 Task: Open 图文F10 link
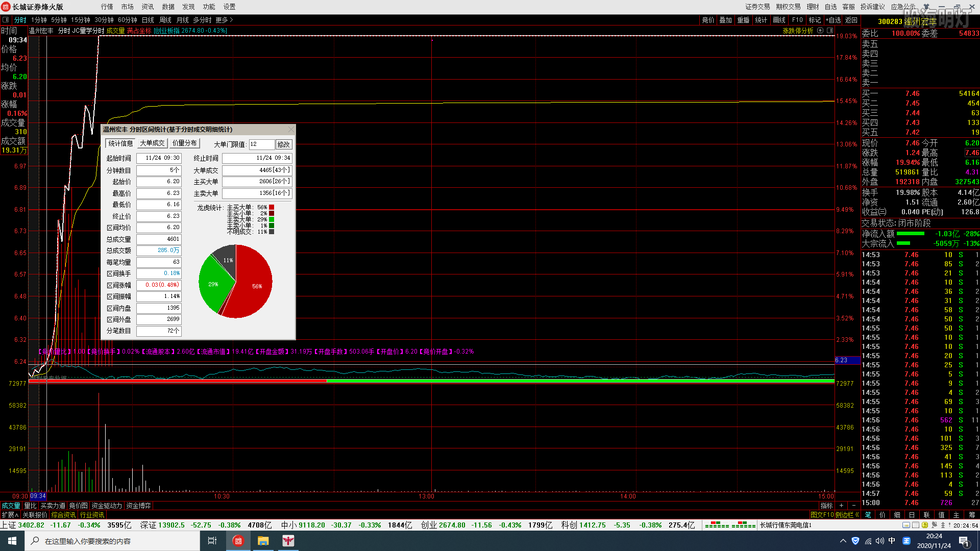pos(822,515)
